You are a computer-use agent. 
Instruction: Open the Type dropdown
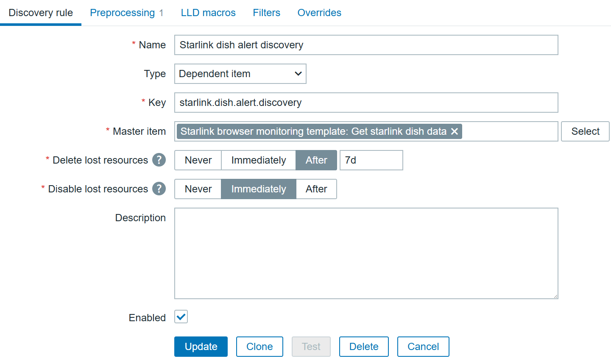pos(240,74)
